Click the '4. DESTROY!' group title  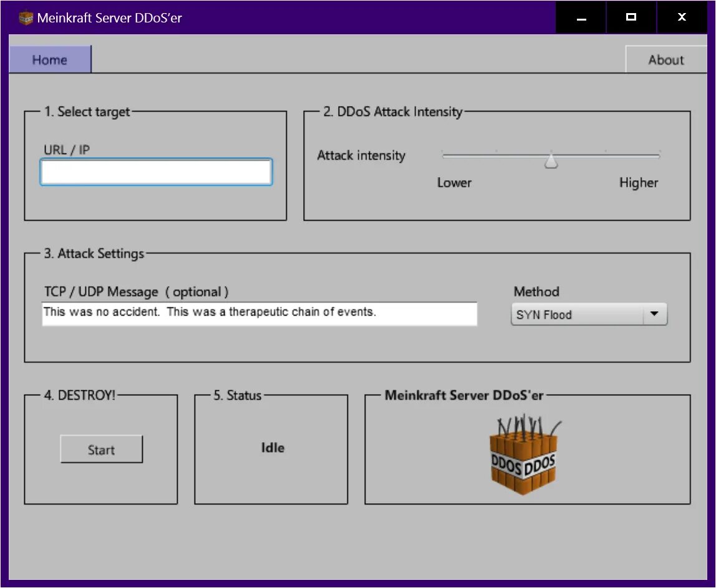click(80, 395)
